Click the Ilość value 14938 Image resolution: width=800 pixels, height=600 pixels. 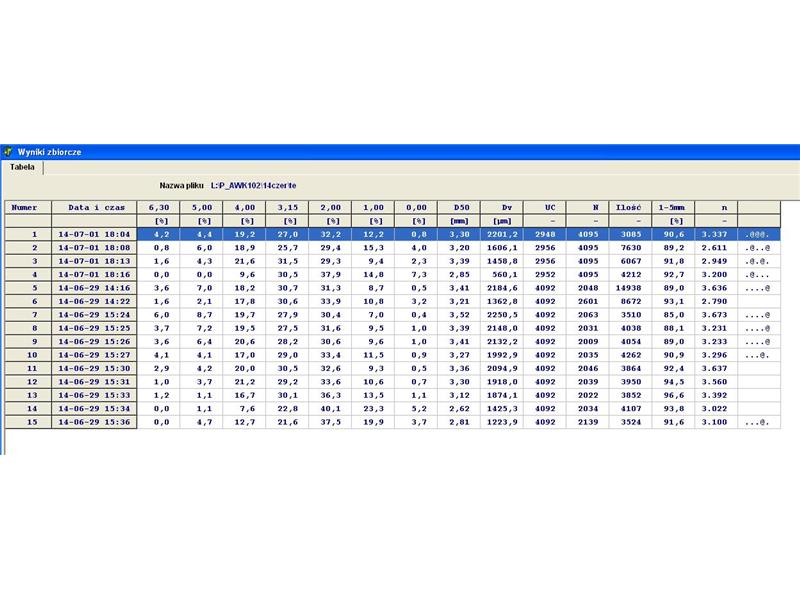[629, 287]
